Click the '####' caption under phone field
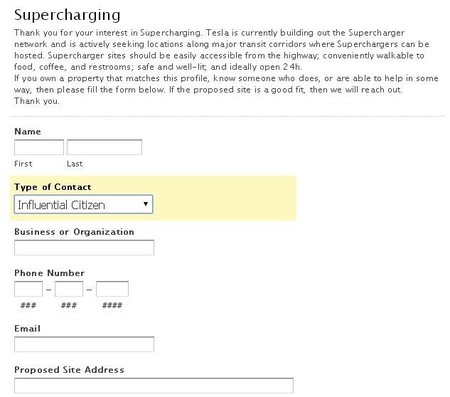The height and width of the screenshot is (397, 450). pos(112,305)
